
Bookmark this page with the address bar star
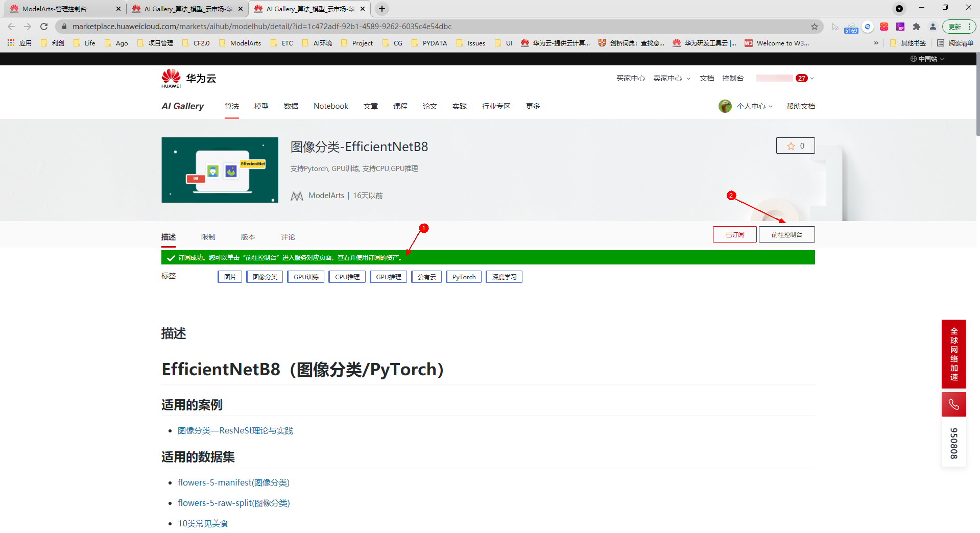815,27
